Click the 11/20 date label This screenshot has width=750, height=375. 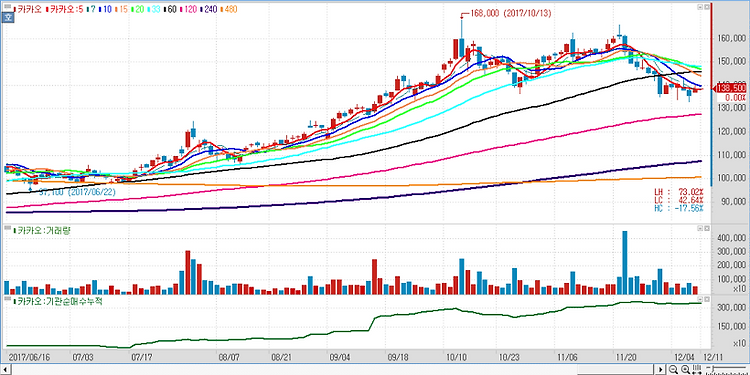click(x=625, y=356)
